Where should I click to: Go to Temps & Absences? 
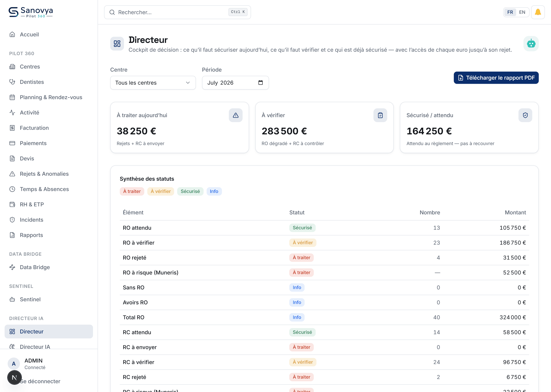pos(49,189)
